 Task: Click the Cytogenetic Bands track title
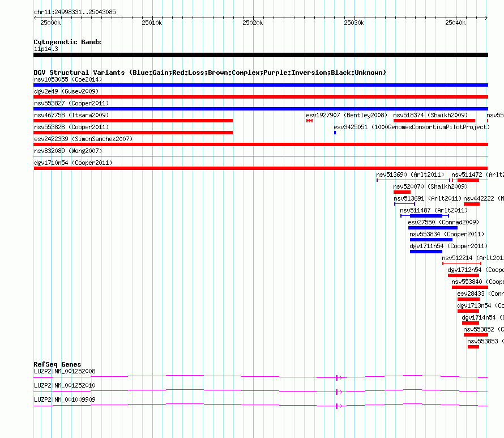click(x=67, y=42)
